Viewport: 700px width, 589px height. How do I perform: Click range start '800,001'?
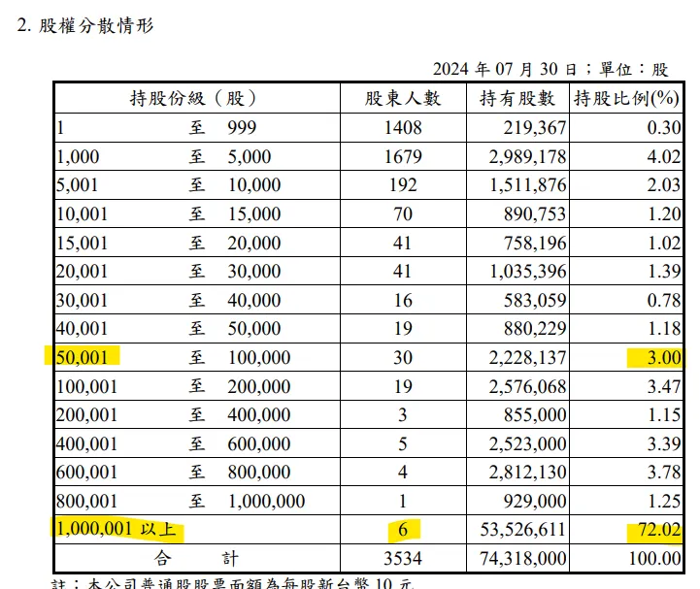point(86,501)
